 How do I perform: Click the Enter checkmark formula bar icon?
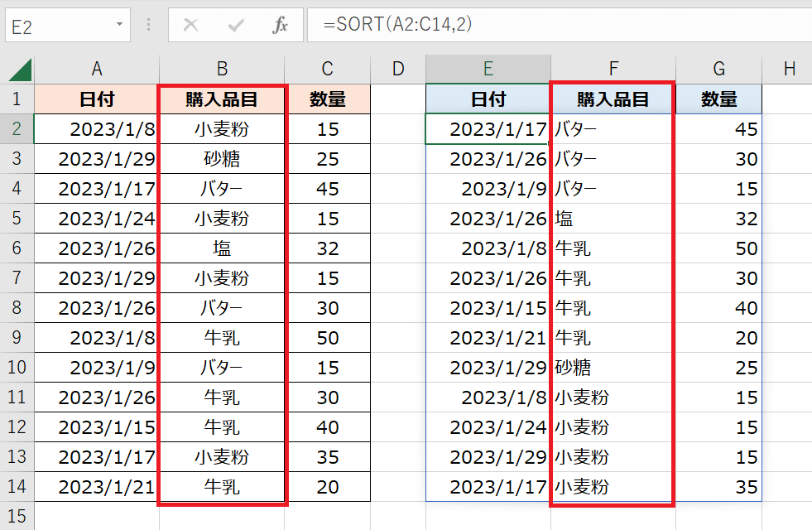click(236, 26)
